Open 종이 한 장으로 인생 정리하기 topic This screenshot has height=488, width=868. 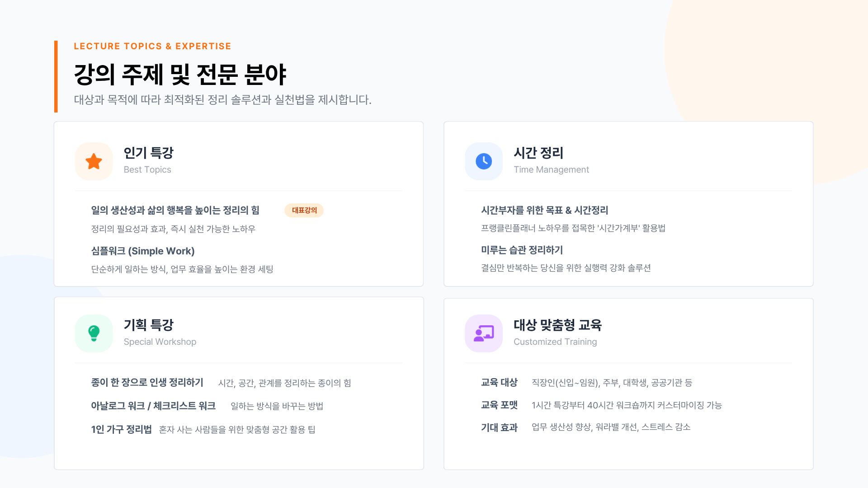click(147, 383)
